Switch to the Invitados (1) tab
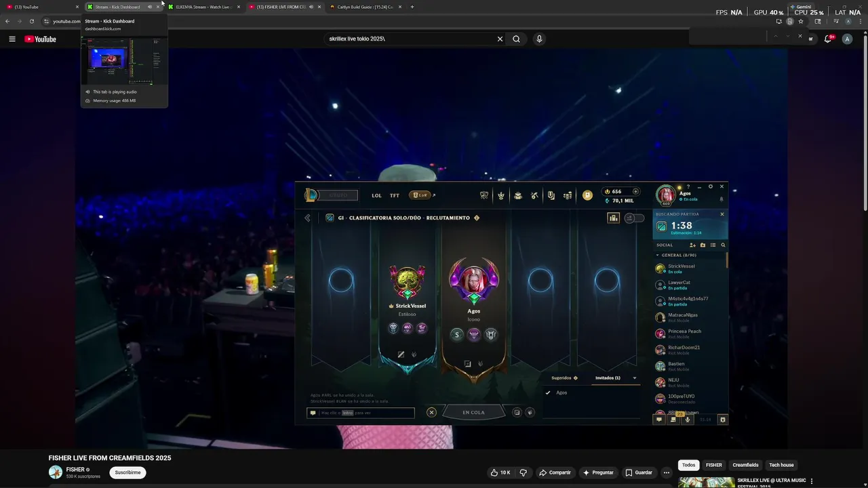 pos(608,378)
